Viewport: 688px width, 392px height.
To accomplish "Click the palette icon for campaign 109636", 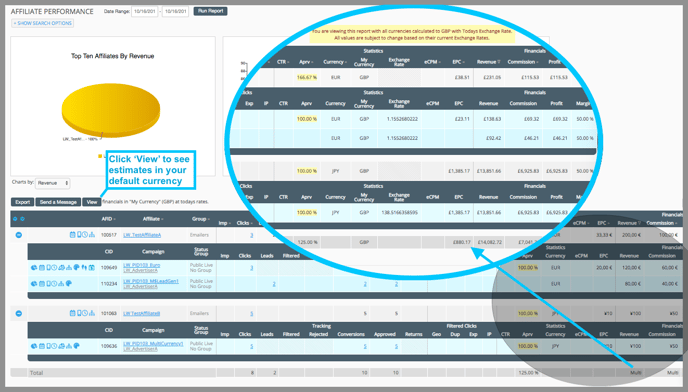I will point(76,345).
